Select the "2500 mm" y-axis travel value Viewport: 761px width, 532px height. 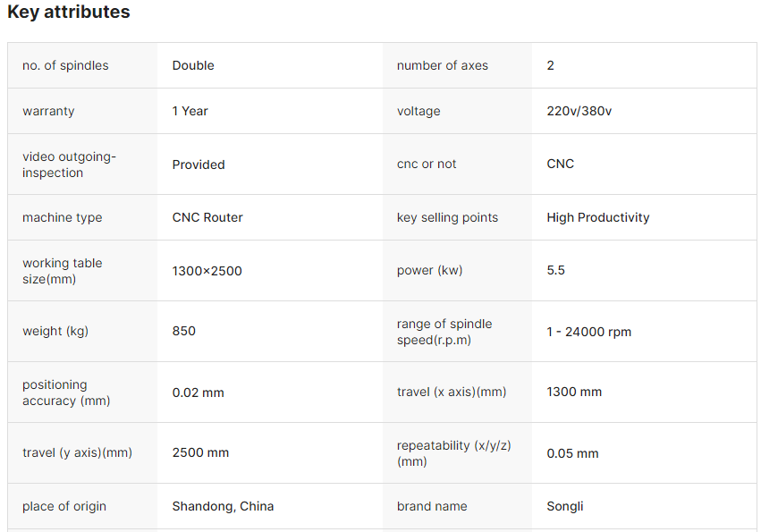pos(201,452)
